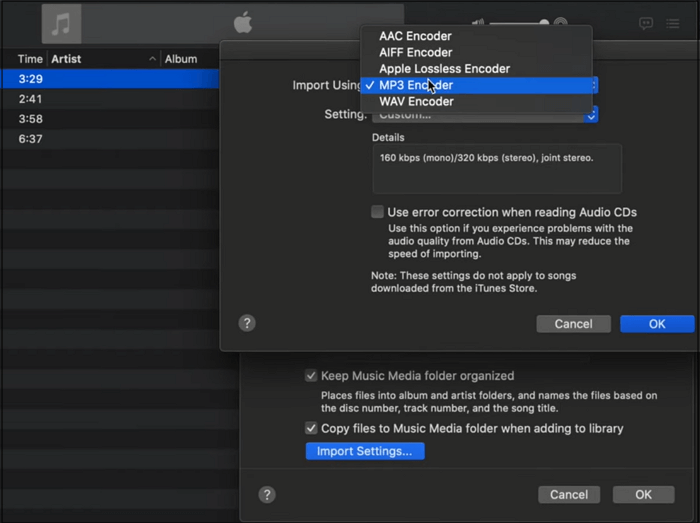Open the lyrics speech bubble icon
Screen dimensions: 700x523
tap(646, 23)
